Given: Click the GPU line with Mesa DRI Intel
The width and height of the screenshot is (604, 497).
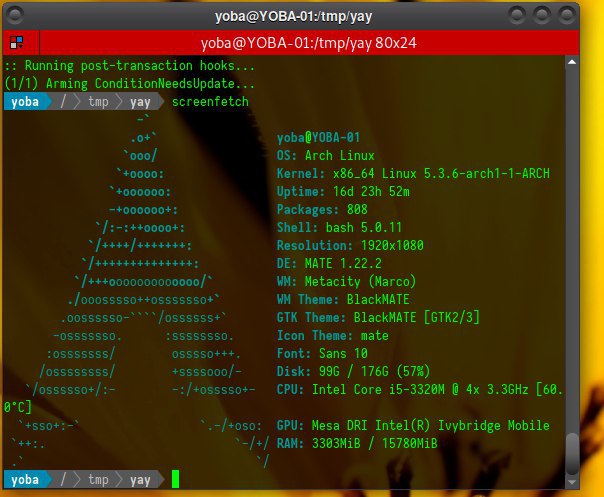Looking at the screenshot, I should (413, 425).
